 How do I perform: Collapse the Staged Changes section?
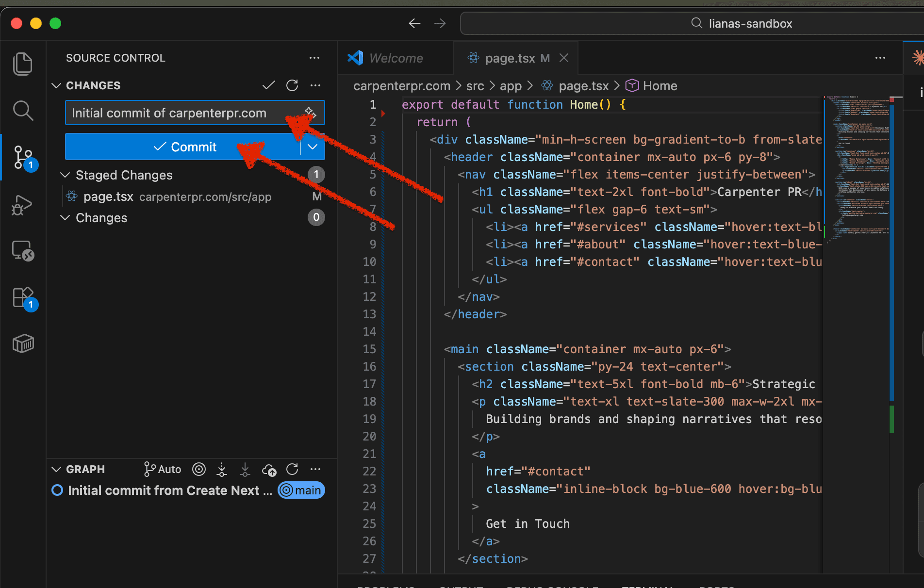tap(66, 175)
